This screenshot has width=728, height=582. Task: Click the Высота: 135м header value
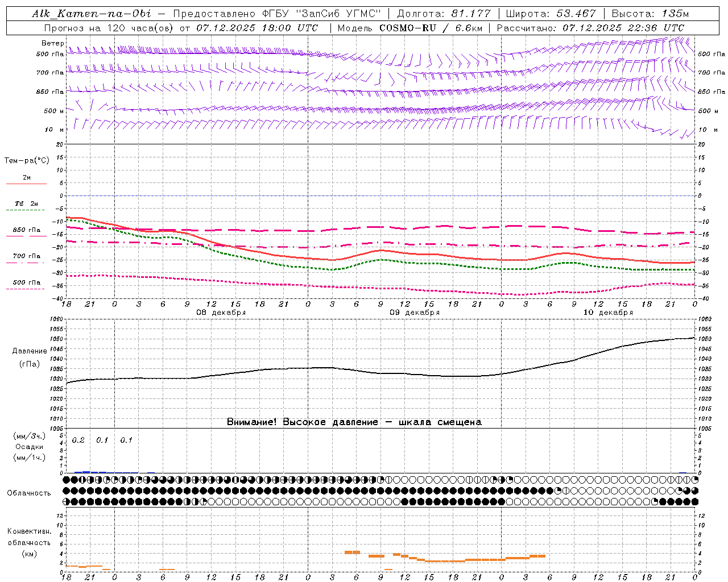pos(649,14)
